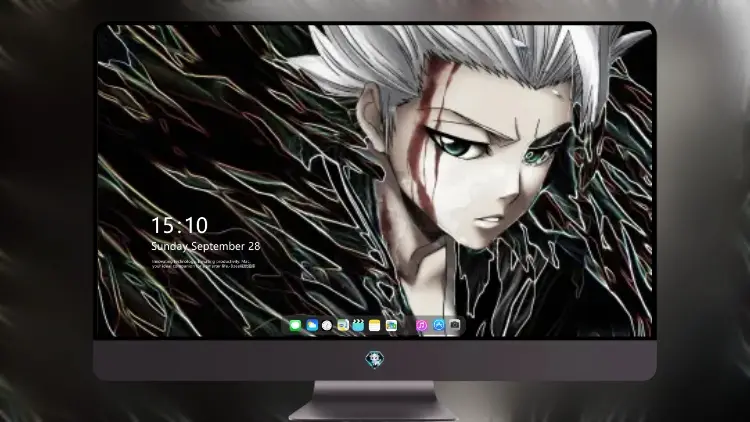Open the Weather app in dock
The width and height of the screenshot is (750, 422).
click(x=312, y=326)
